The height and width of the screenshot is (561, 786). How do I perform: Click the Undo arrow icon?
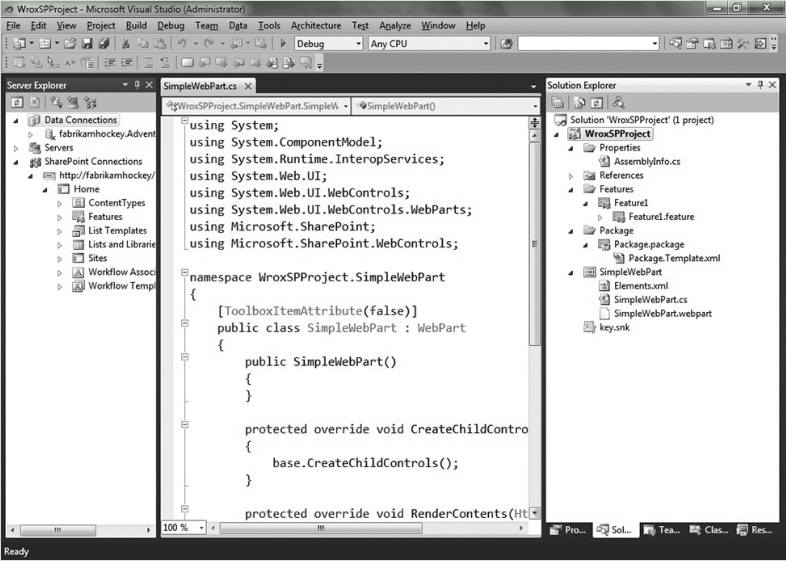(182, 44)
